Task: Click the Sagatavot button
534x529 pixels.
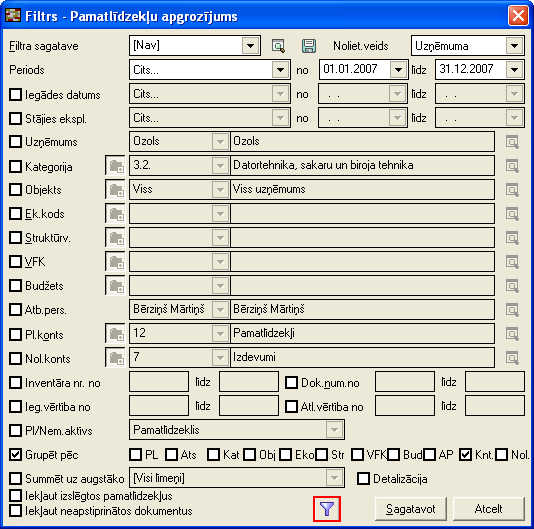Action: (x=411, y=509)
